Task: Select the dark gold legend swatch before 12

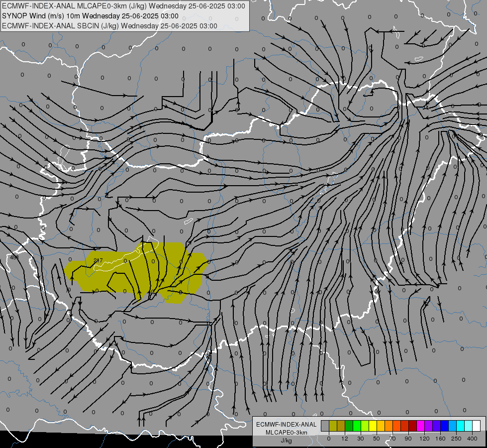Action: pyautogui.click(x=341, y=426)
